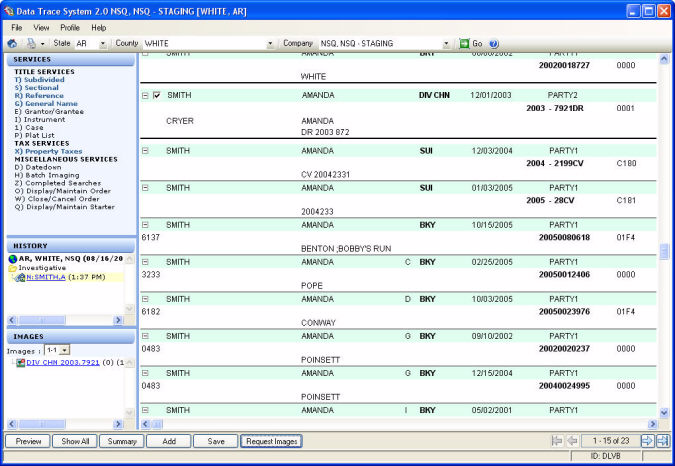Select the Datedown service
Screen dimensions: 675x466
click(38, 167)
